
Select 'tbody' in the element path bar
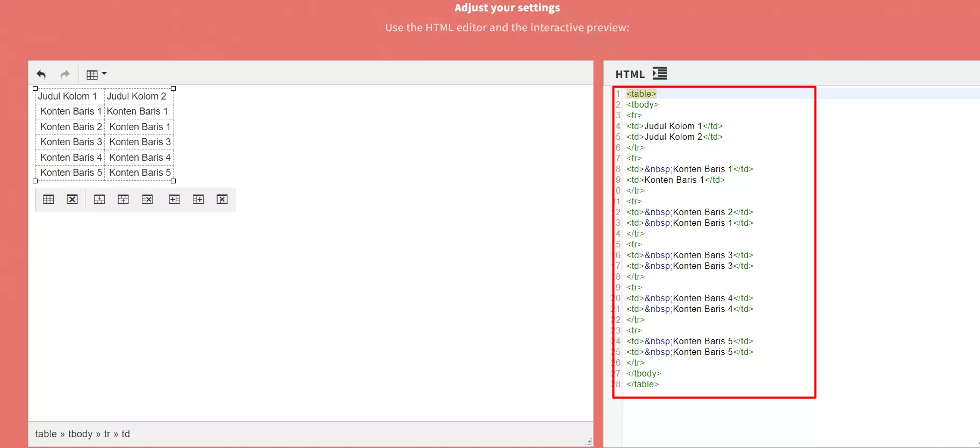[x=81, y=434]
